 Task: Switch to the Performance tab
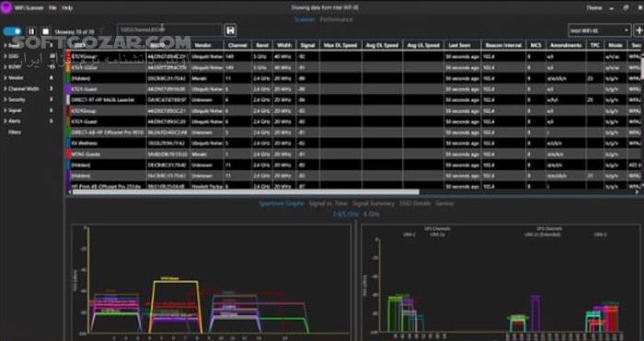point(336,19)
